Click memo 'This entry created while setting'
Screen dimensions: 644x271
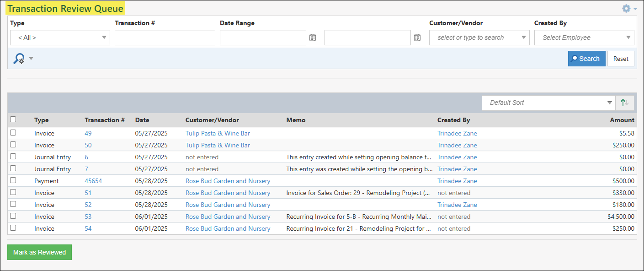click(359, 157)
